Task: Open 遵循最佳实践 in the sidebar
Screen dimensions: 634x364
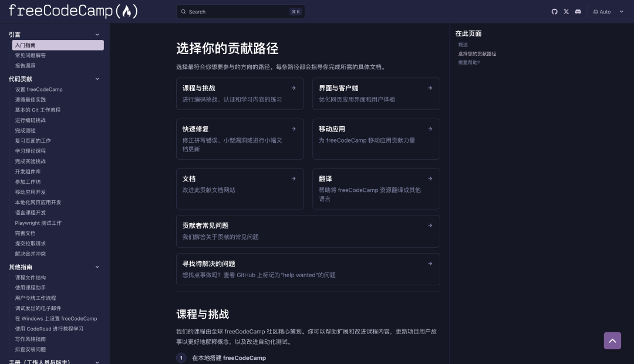Action: point(31,99)
